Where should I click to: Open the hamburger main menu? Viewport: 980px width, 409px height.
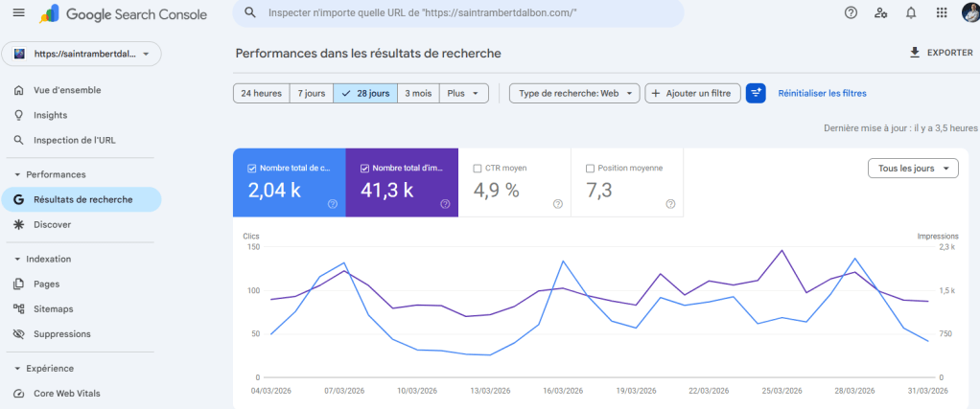click(18, 13)
